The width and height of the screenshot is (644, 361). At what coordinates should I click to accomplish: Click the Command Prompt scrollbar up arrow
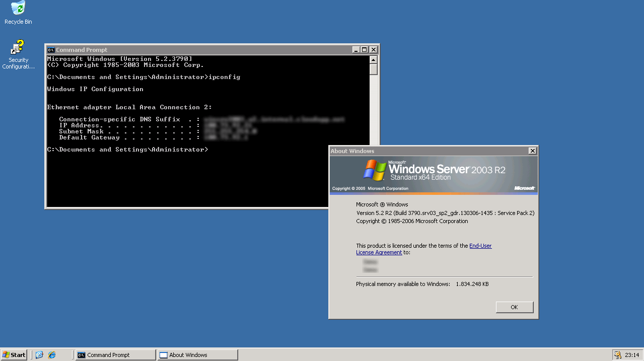point(373,59)
